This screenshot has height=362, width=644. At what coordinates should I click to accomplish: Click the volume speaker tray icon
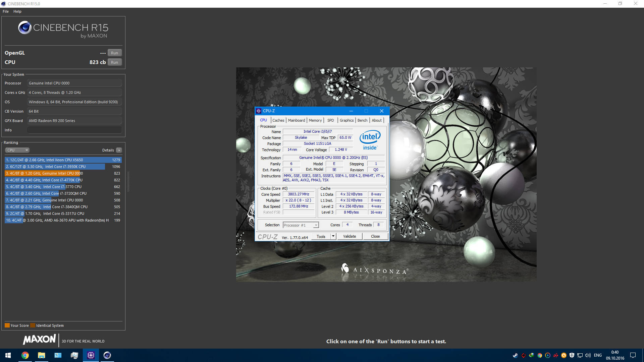pyautogui.click(x=588, y=355)
